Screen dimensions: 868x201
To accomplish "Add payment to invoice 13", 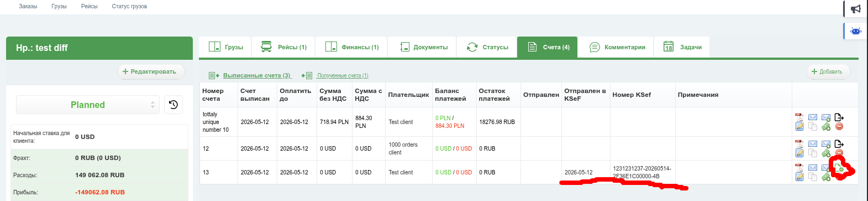I will pos(825,177).
